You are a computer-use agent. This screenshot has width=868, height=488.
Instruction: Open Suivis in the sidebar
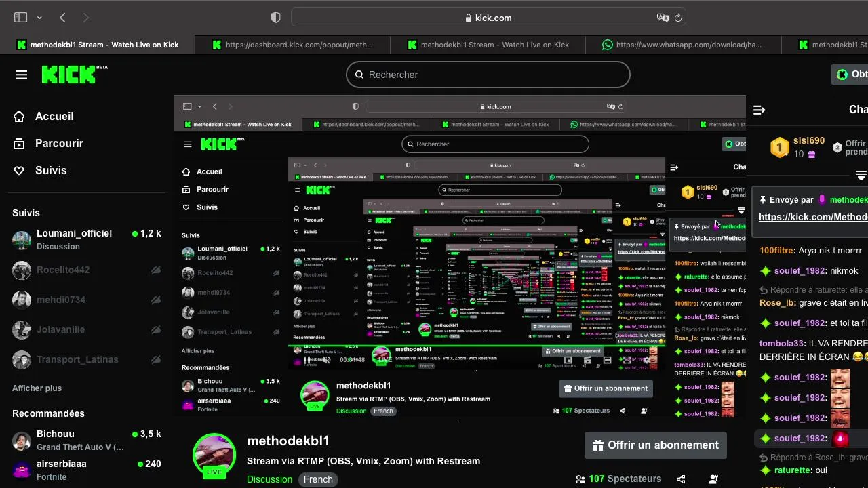pos(41,170)
